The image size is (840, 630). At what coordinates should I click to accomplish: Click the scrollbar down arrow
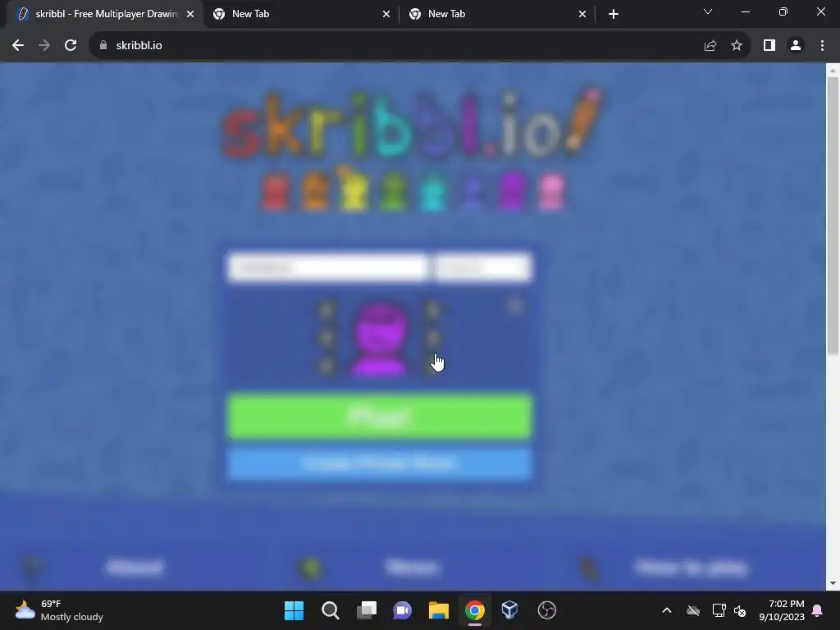[x=833, y=583]
